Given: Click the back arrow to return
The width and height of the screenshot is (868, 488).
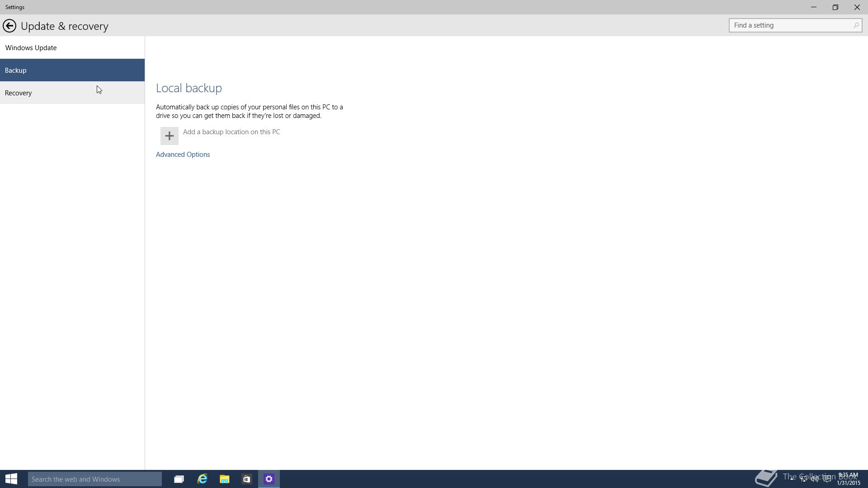Looking at the screenshot, I should coord(9,26).
